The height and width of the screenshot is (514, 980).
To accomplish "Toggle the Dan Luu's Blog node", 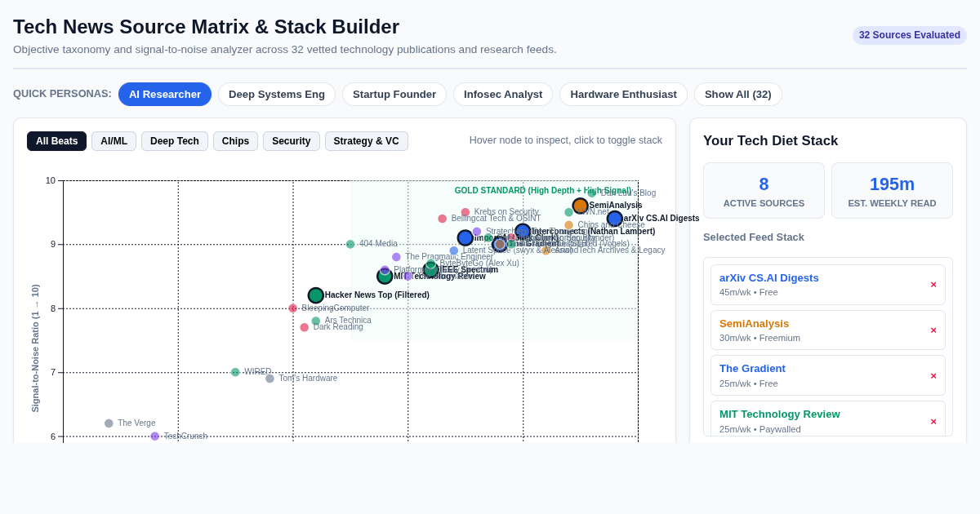I will [x=592, y=193].
